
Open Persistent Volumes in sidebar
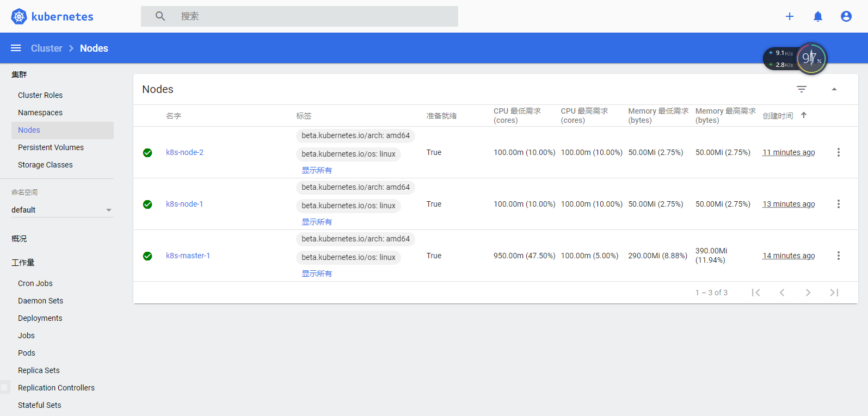[x=51, y=147]
